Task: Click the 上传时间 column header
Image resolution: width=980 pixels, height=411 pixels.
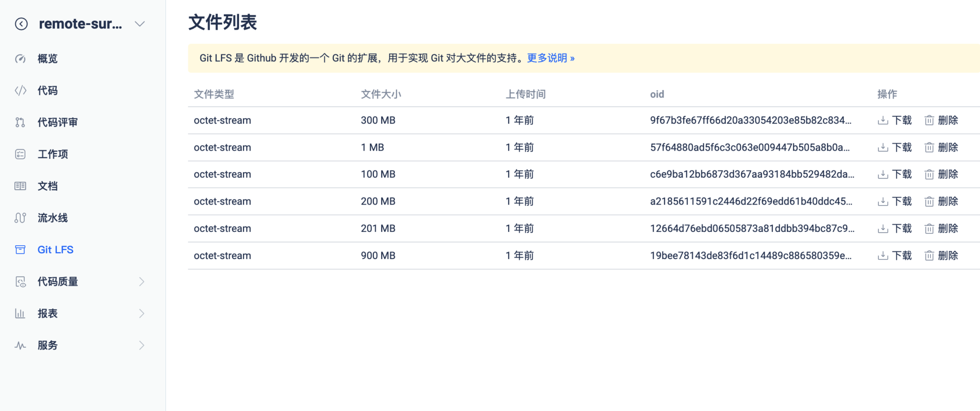Action: pyautogui.click(x=525, y=94)
